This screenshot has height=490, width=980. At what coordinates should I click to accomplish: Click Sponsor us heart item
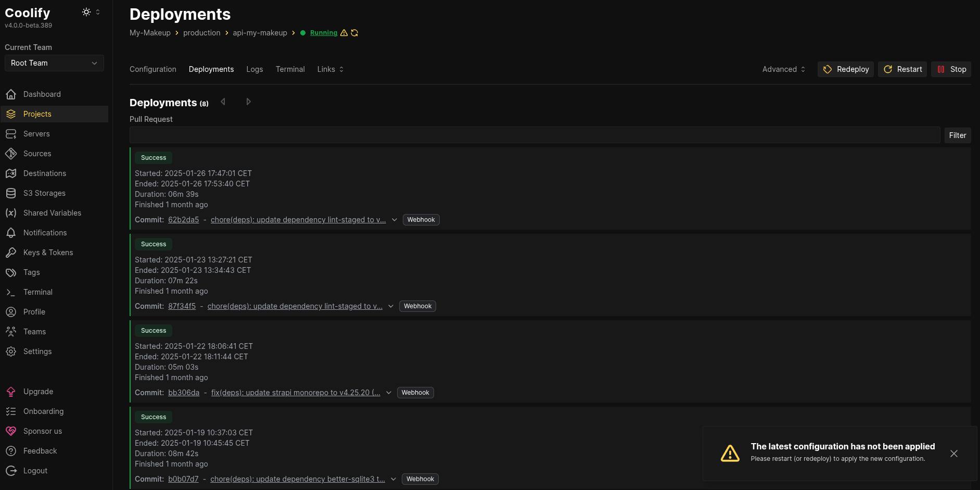pos(42,431)
